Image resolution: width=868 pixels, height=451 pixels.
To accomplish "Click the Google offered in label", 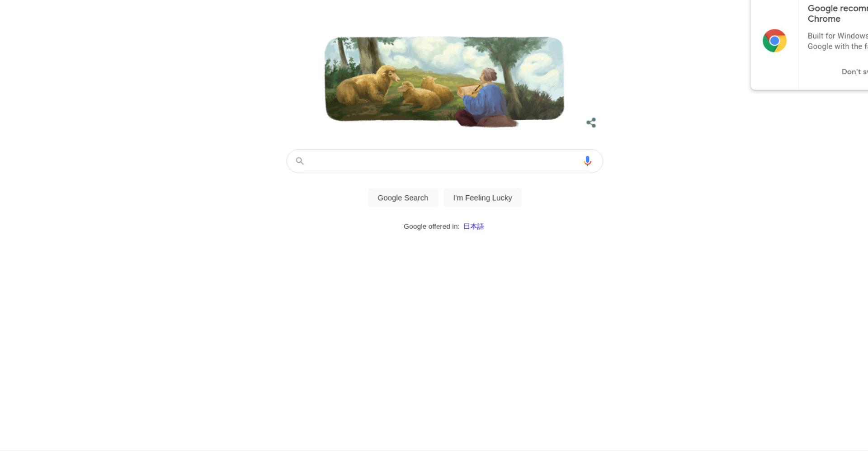I will click(431, 226).
